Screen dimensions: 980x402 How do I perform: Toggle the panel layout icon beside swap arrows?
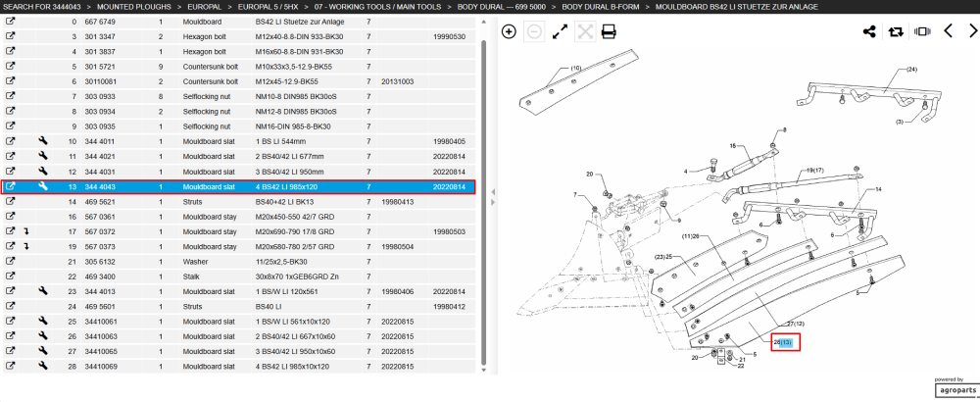tap(920, 31)
